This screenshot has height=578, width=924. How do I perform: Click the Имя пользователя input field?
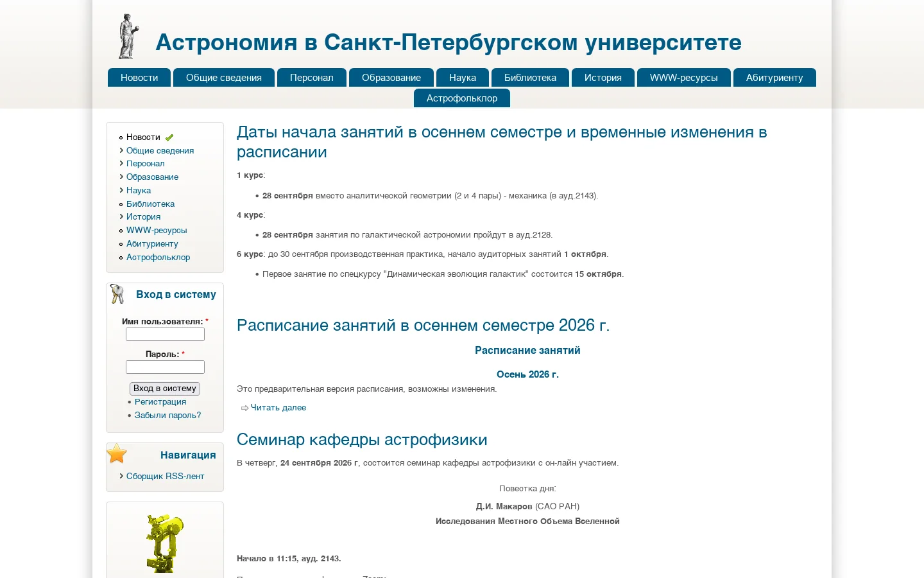point(165,334)
